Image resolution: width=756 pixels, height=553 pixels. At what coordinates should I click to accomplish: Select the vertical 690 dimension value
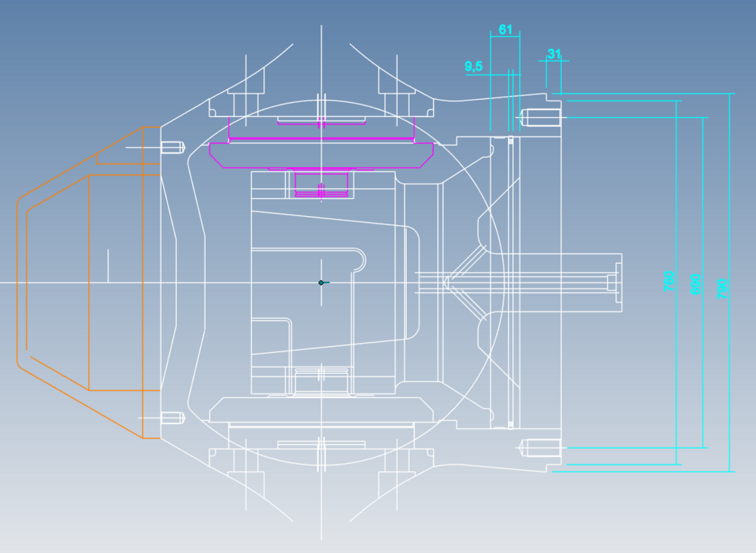tap(696, 284)
